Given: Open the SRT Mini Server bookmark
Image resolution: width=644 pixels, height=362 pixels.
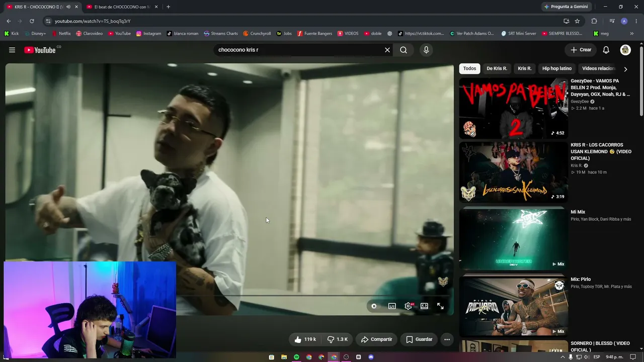Looking at the screenshot, I should (519, 34).
